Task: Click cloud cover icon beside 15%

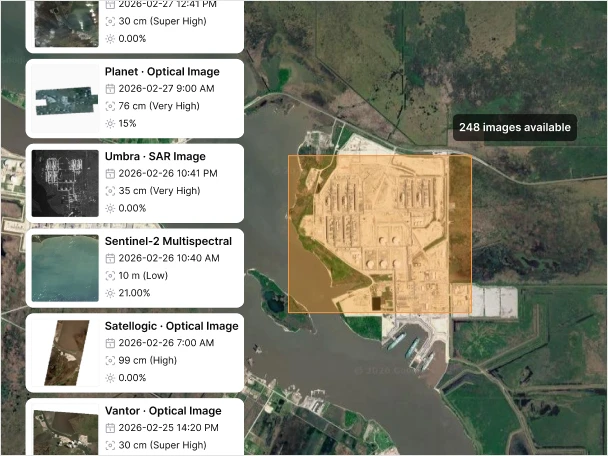Action: [x=110, y=124]
